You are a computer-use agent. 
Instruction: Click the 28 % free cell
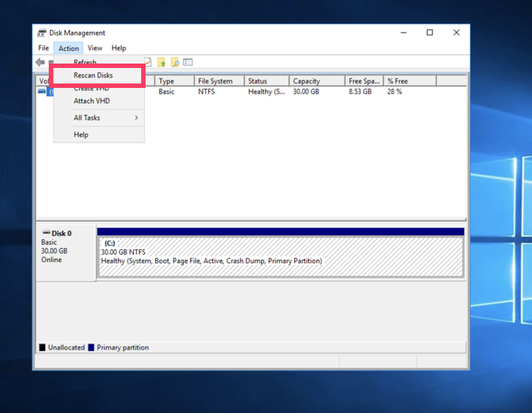[x=395, y=92]
